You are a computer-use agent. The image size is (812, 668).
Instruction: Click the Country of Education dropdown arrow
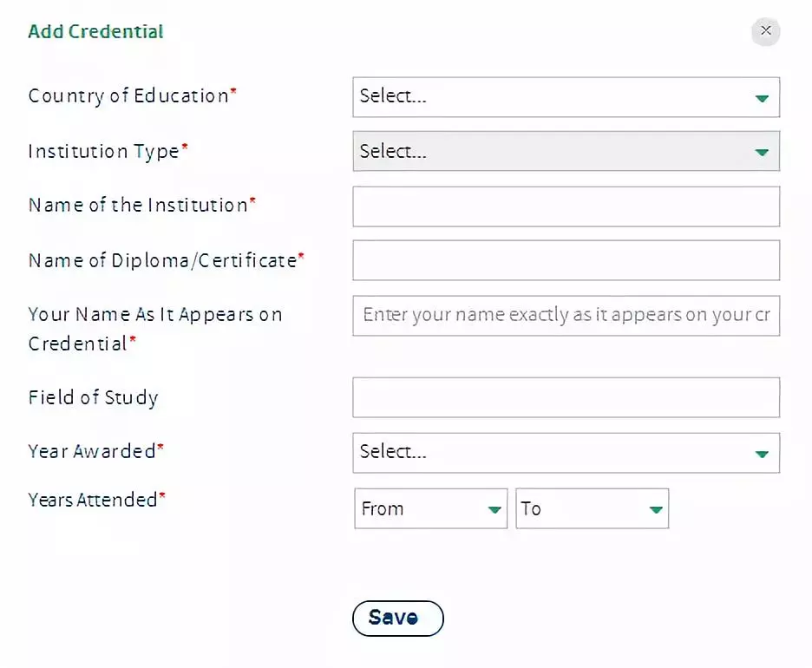(x=762, y=98)
